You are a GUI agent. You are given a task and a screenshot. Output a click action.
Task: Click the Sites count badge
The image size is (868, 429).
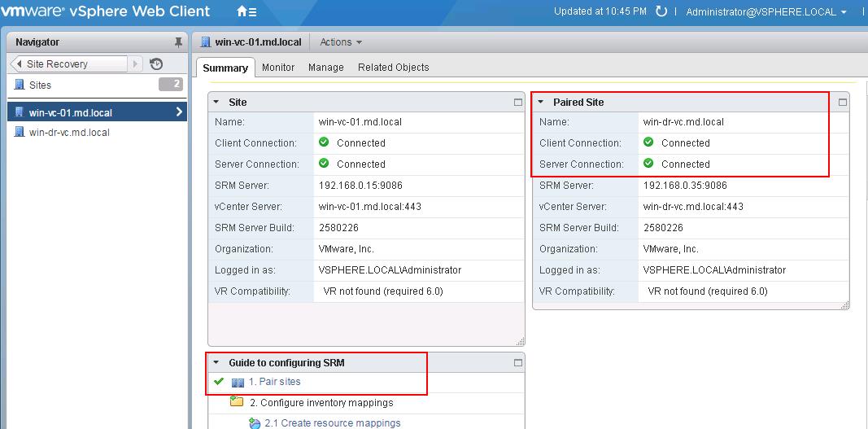click(x=170, y=84)
